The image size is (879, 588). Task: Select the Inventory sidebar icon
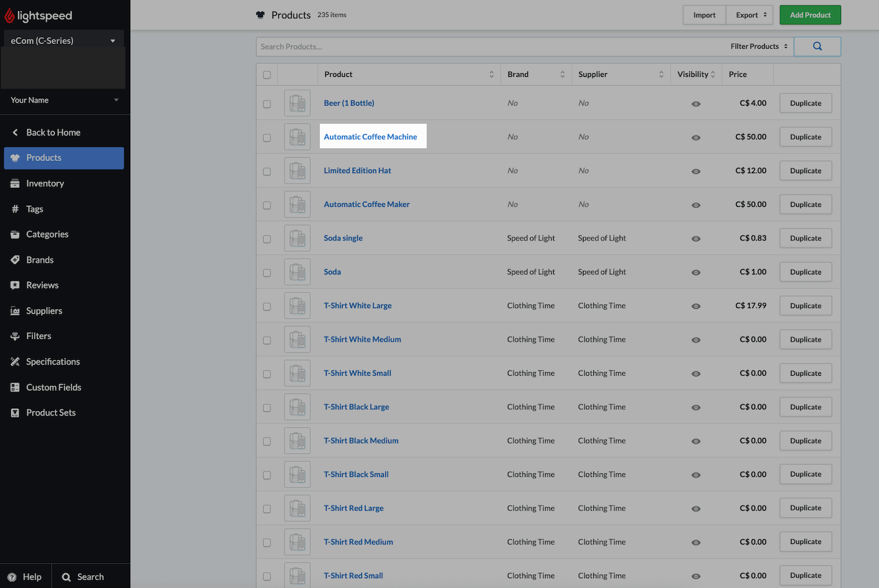click(44, 183)
